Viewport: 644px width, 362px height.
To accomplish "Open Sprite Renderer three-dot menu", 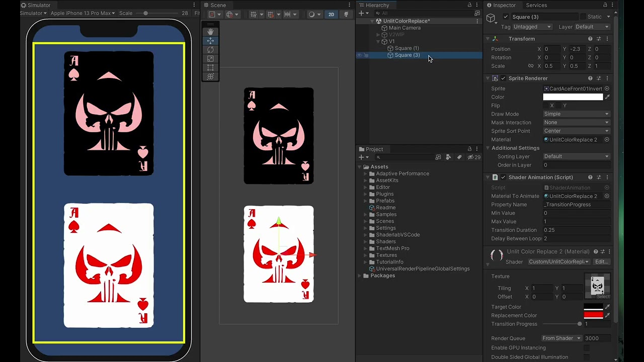I will point(607,78).
